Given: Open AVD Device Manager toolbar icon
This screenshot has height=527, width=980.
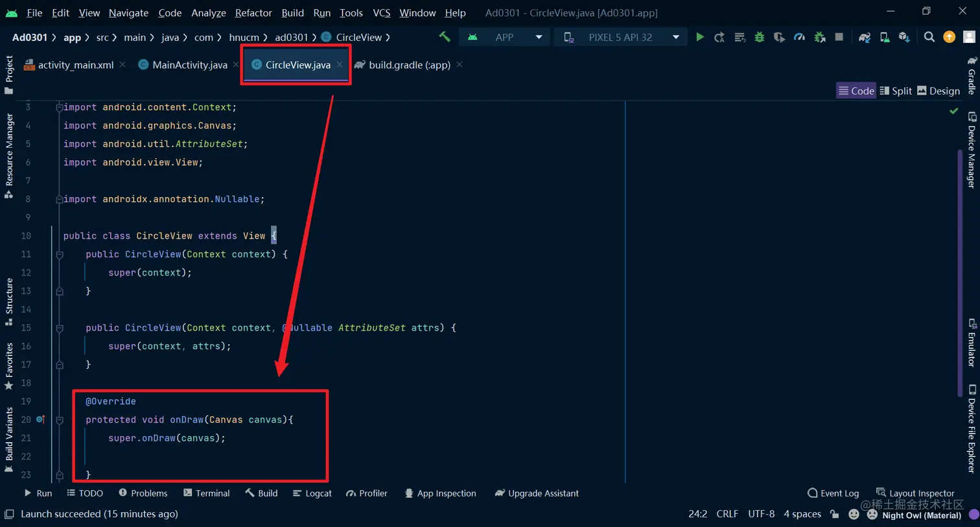Looking at the screenshot, I should coord(885,37).
